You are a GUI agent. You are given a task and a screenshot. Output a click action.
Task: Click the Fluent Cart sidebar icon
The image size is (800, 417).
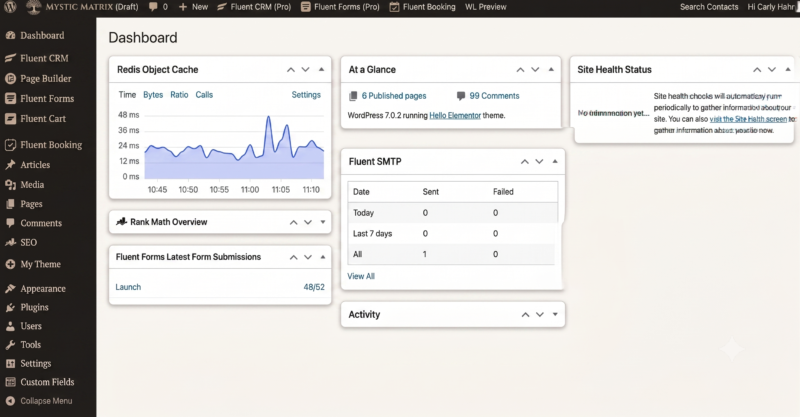tap(10, 118)
